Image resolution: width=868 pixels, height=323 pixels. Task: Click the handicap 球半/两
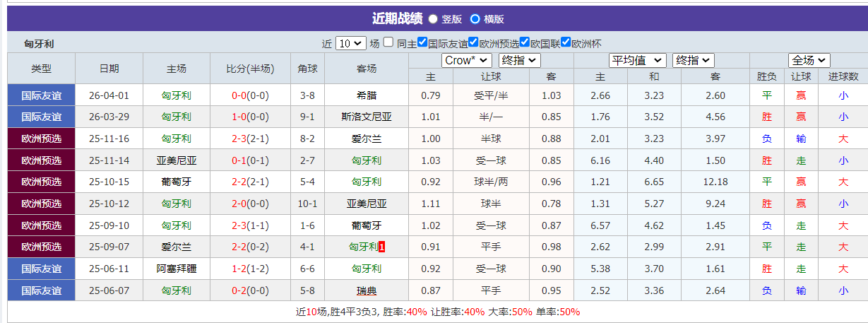(x=491, y=182)
